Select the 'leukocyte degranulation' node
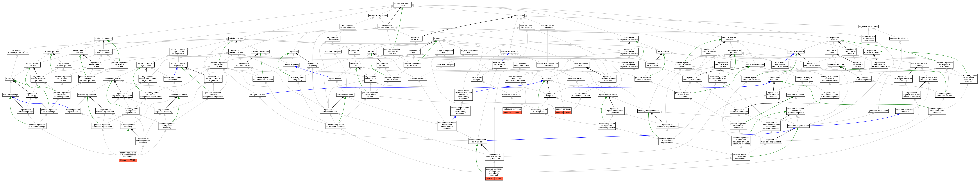 pos(648,111)
